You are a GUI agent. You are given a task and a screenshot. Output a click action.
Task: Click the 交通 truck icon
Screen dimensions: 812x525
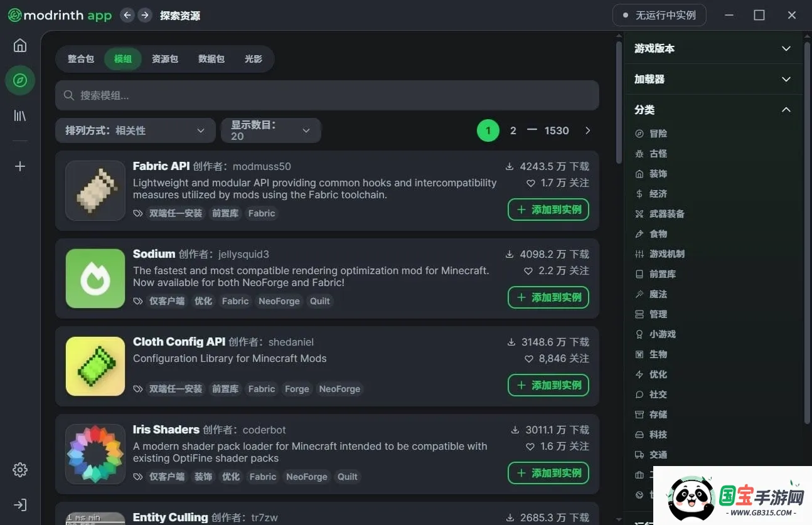click(639, 455)
